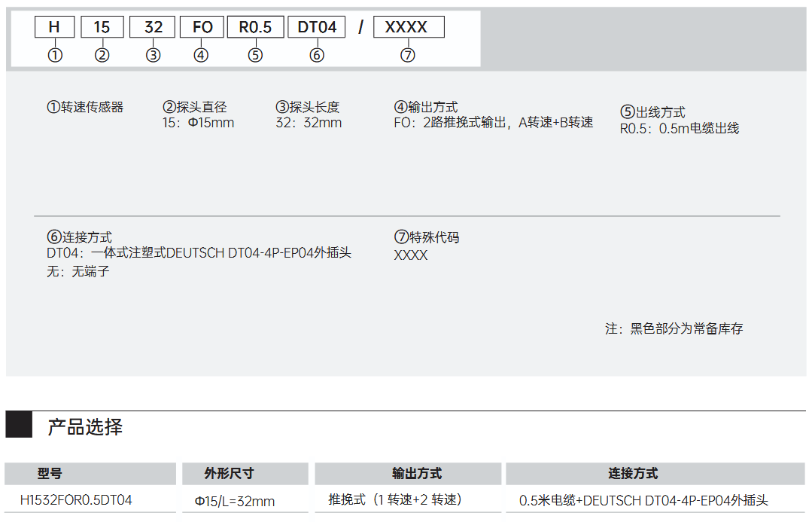Select the H1532FOR0.5DT04 model cell

(x=76, y=500)
